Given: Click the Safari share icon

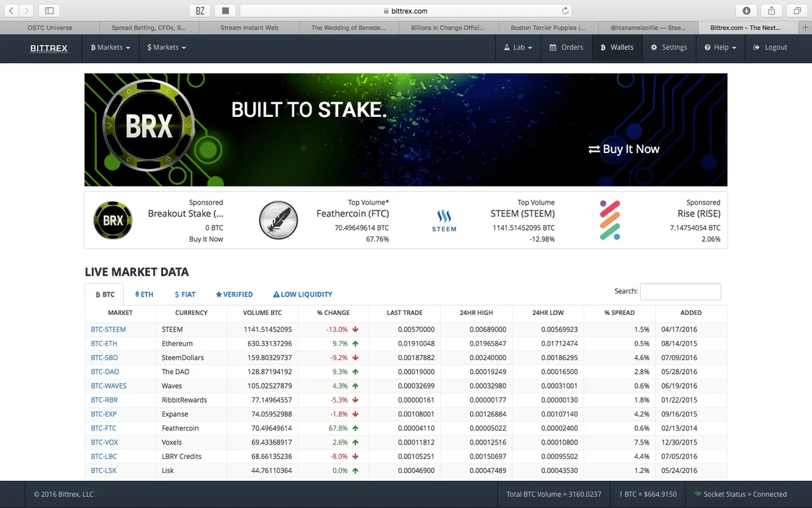Looking at the screenshot, I should coord(772,11).
